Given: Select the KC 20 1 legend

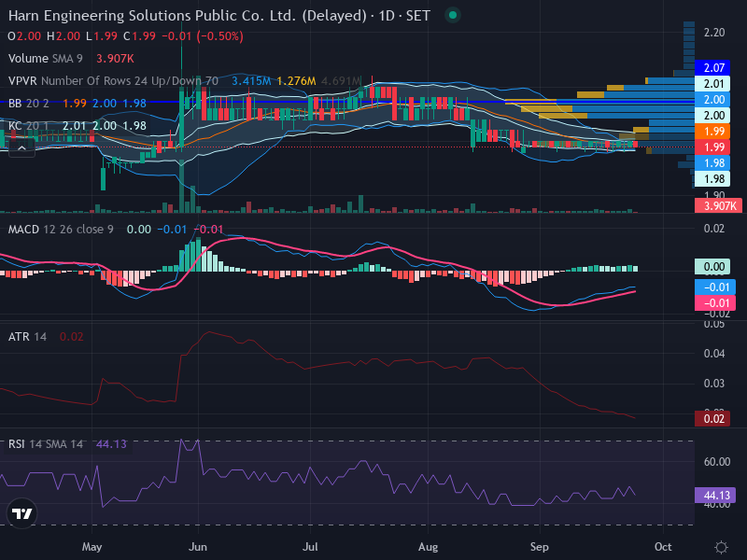Looking at the screenshot, I should pos(29,126).
